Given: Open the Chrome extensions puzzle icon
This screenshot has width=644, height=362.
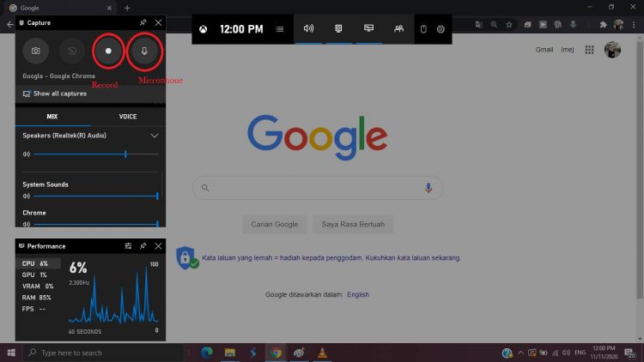Looking at the screenshot, I should tap(603, 25).
